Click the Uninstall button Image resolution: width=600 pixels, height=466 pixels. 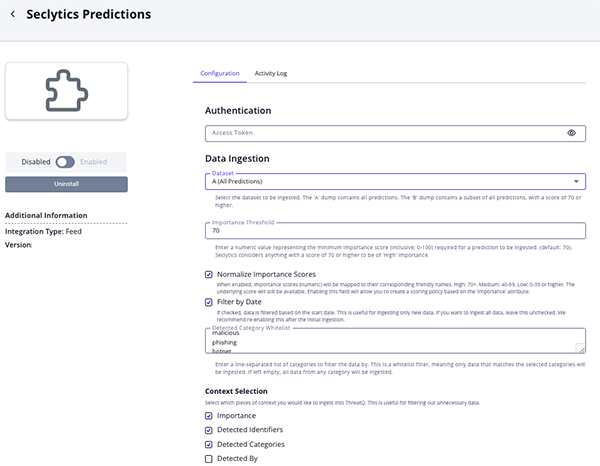[x=66, y=184]
